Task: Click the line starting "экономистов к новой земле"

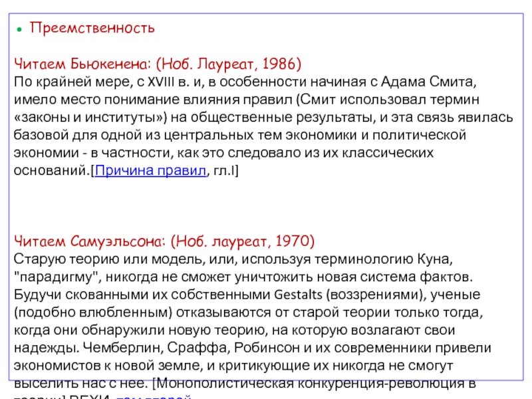Action: point(233,365)
